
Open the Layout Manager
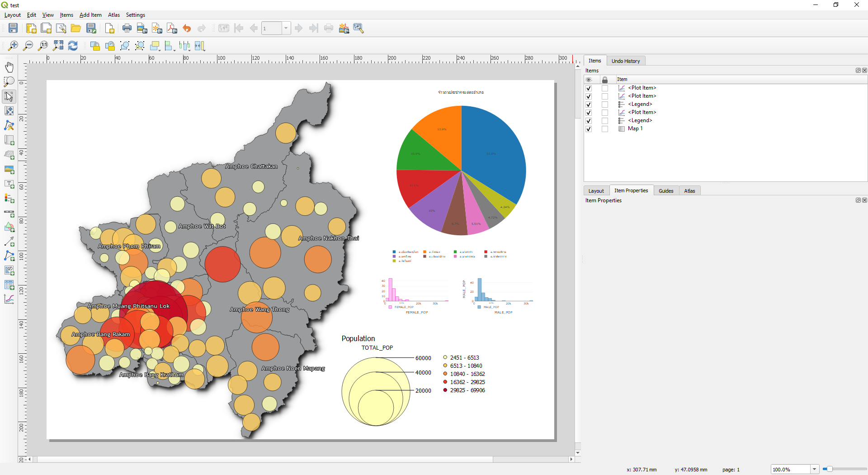click(x=61, y=28)
